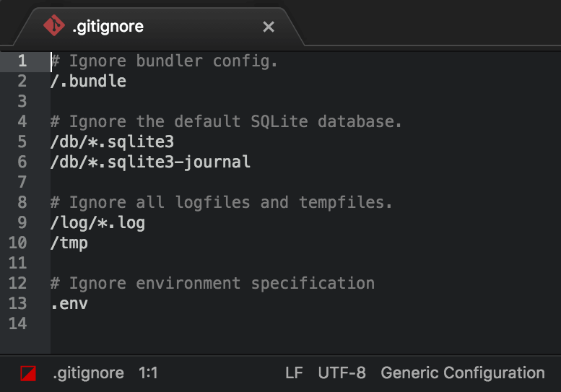Change the LF line ending setting
Viewport: 561px width, 392px height.
pyautogui.click(x=294, y=373)
